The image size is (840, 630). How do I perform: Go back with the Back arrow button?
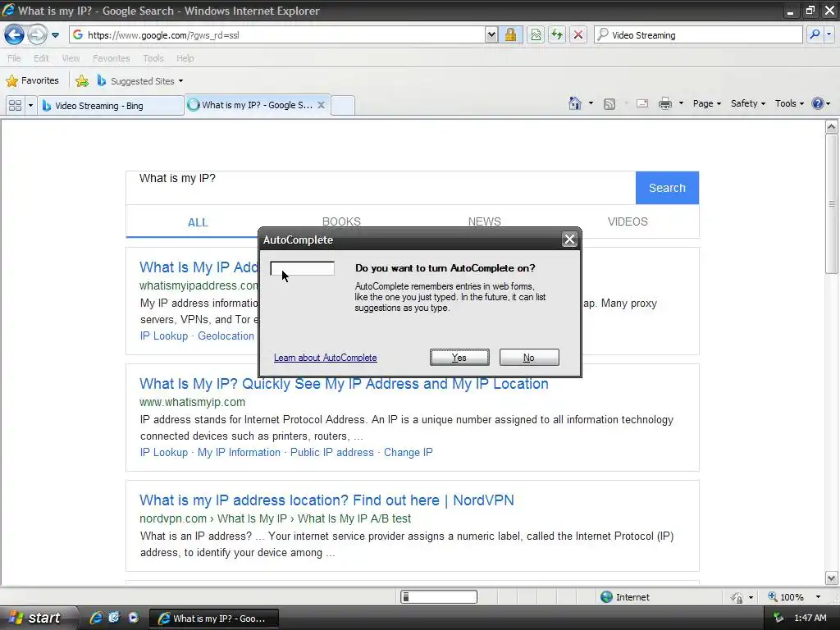click(15, 34)
